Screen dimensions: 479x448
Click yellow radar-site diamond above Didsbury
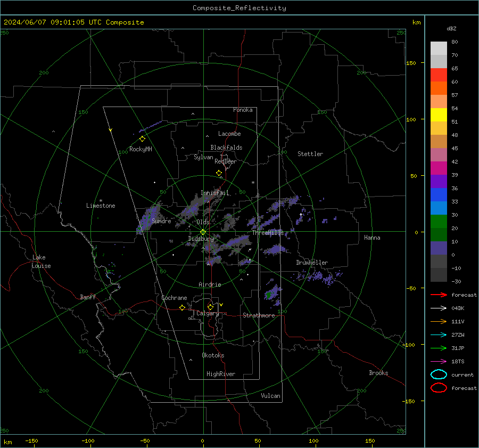click(203, 232)
